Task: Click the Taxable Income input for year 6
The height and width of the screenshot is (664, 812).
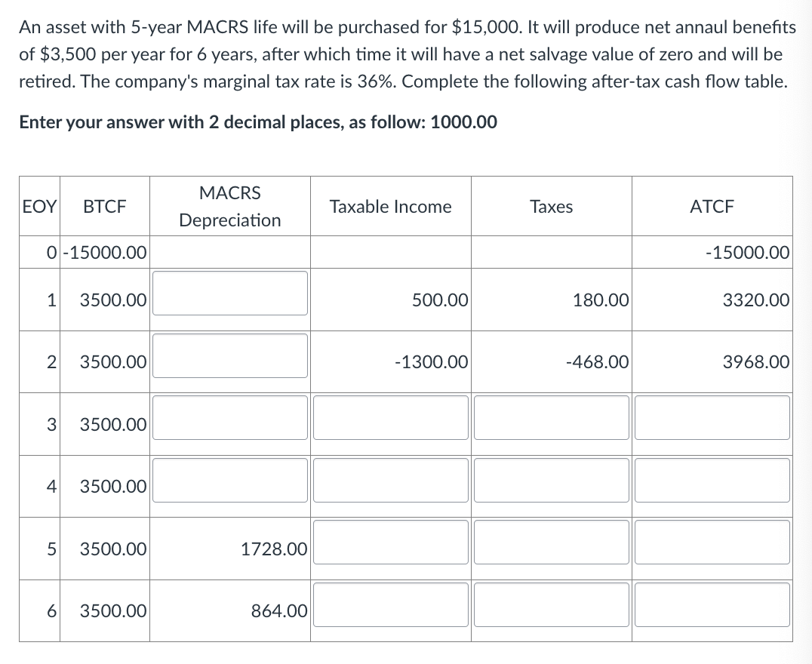Action: click(391, 604)
